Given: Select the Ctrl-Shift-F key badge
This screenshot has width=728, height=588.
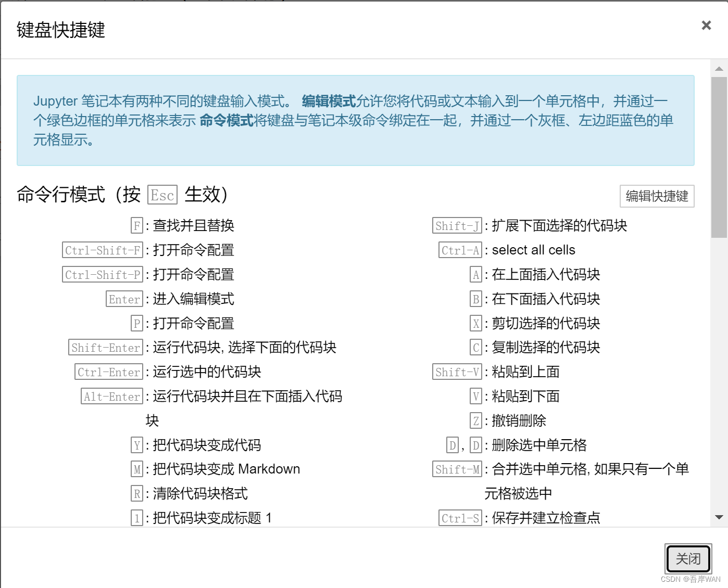Looking at the screenshot, I should 102,250.
